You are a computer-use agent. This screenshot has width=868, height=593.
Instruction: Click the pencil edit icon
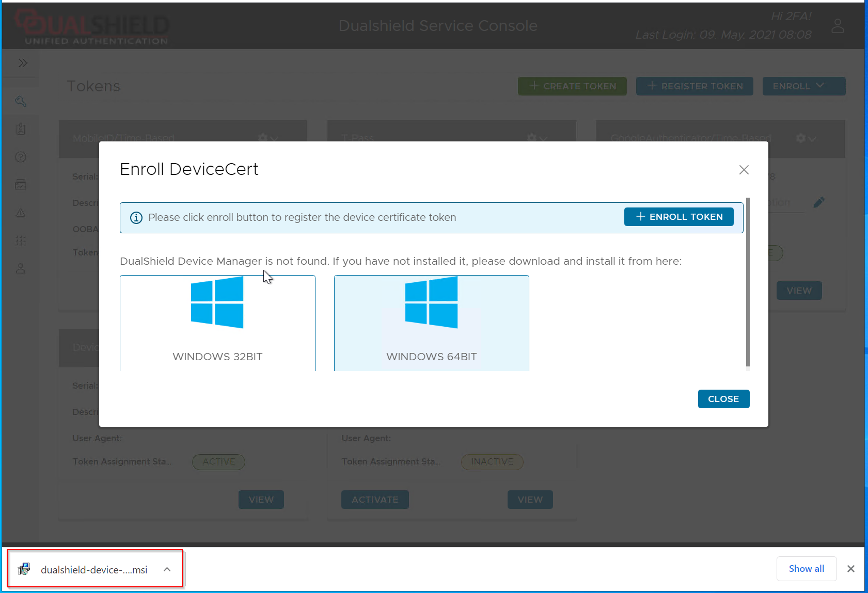(819, 202)
